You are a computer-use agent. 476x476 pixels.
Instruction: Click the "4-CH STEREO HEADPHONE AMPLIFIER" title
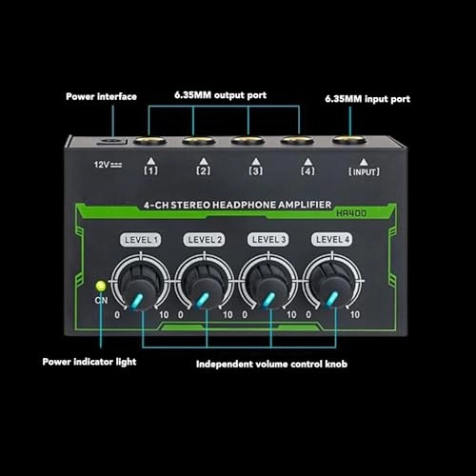238,205
